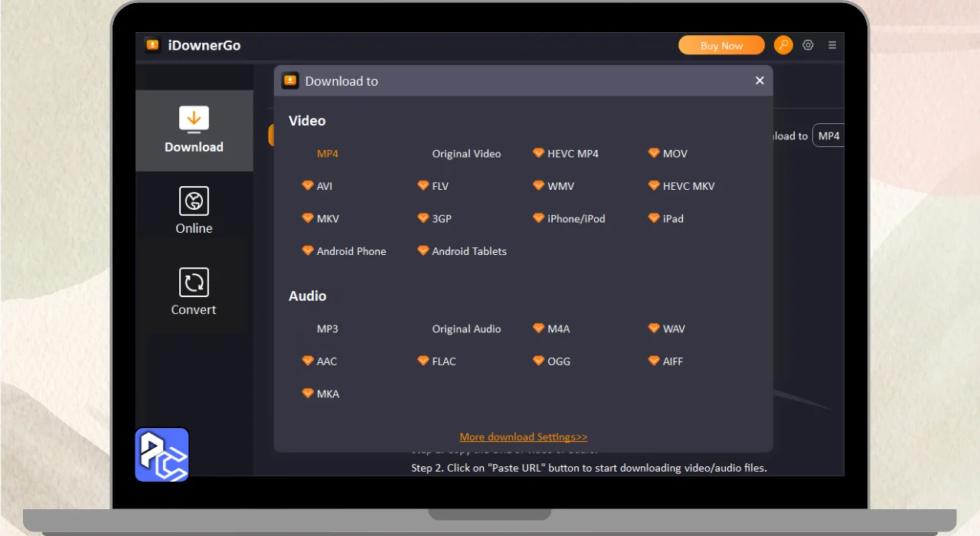Select iPhone/iPod device preset
The image size is (980, 536).
[x=570, y=219]
